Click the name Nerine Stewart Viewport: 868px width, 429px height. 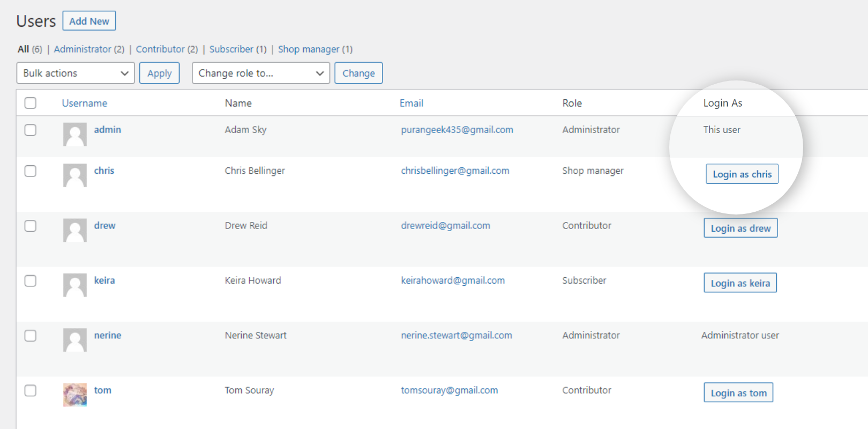tap(256, 335)
